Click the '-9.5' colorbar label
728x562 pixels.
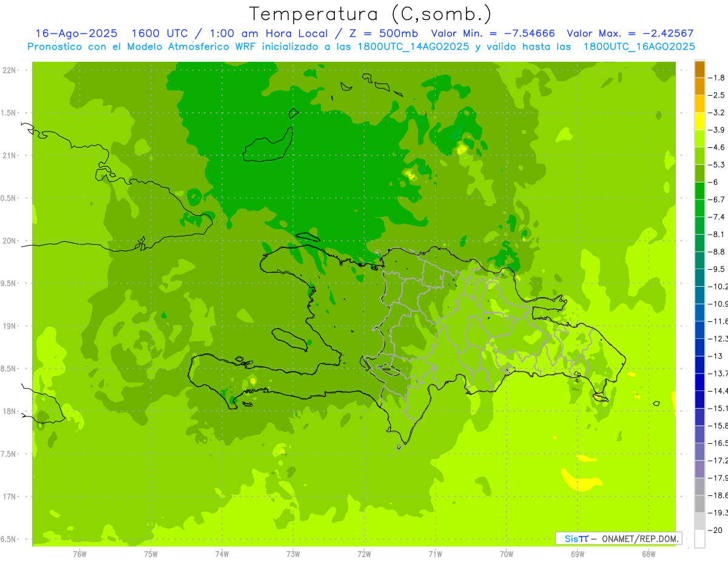[x=717, y=269]
